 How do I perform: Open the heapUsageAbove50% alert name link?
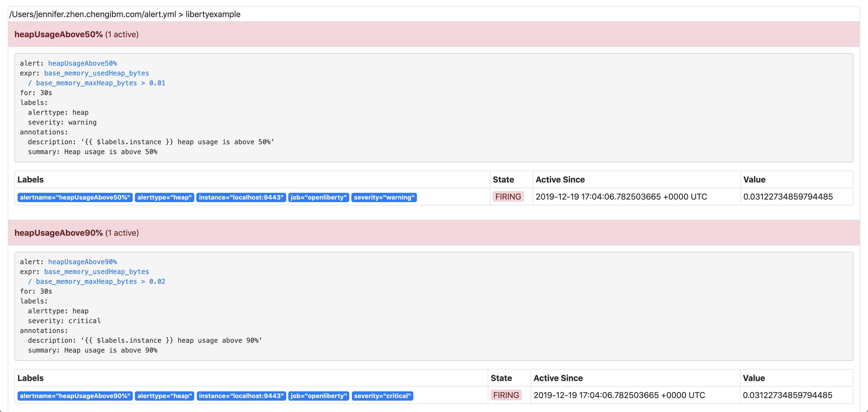click(83, 63)
